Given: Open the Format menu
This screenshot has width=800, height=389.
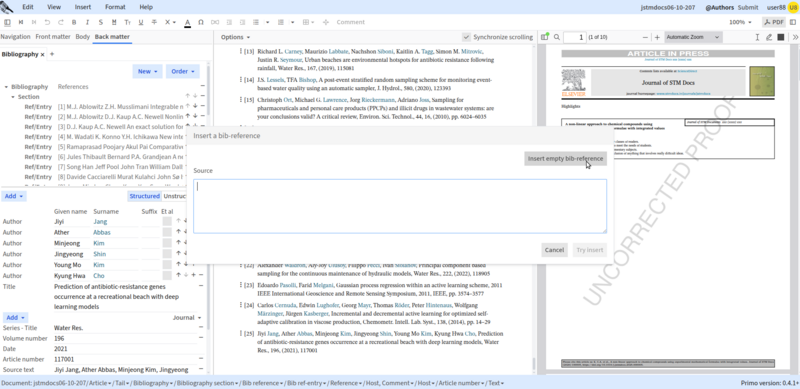Looking at the screenshot, I should [115, 7].
